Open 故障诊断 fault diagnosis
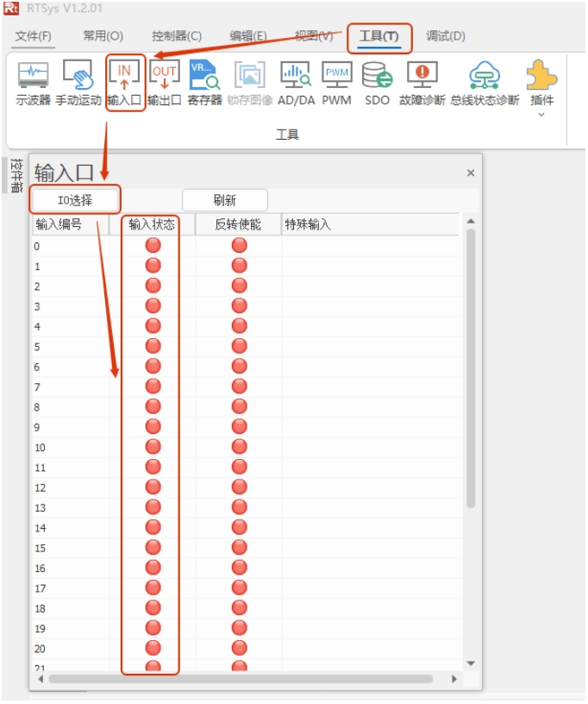This screenshot has height=704, width=588. (x=422, y=84)
